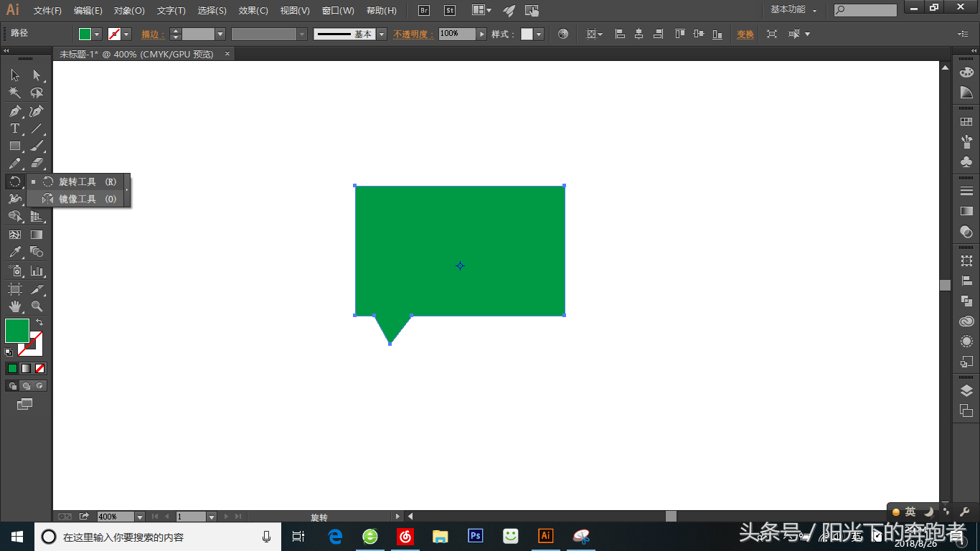
Task: Select the Hand tool
Action: 14,306
